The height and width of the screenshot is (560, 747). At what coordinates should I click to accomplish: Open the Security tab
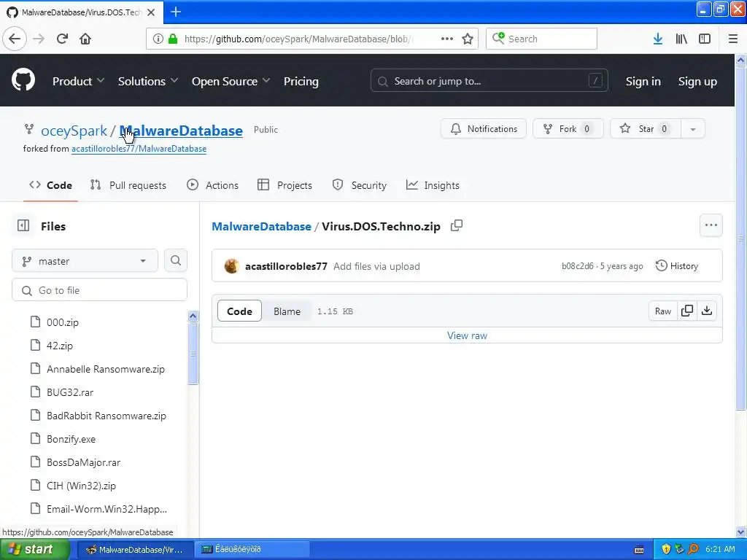[x=360, y=185]
